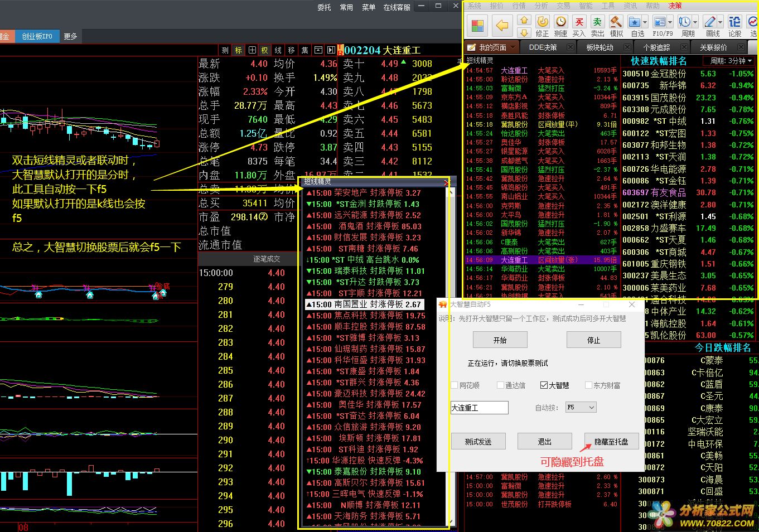Click 在线客服 in top title bar

pos(397,7)
